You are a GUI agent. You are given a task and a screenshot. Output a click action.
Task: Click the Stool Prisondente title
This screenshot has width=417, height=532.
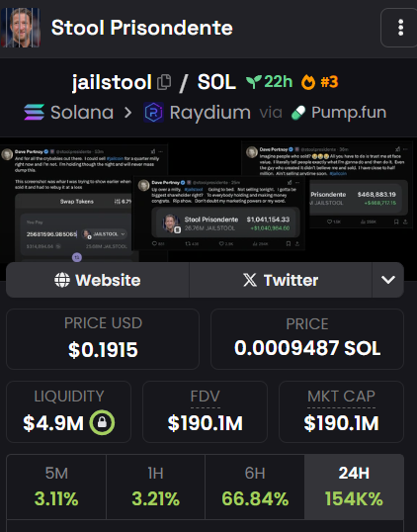(141, 28)
